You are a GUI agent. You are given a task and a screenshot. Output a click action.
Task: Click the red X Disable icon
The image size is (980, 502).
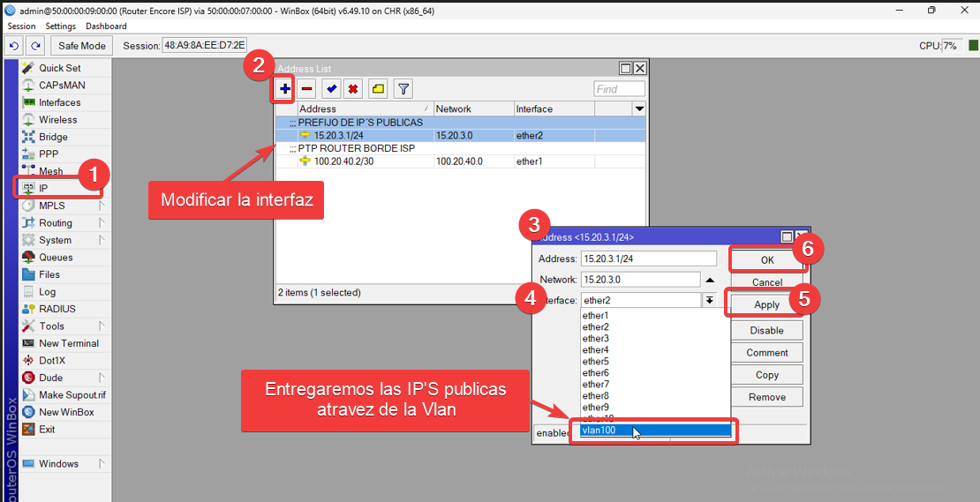point(353,88)
